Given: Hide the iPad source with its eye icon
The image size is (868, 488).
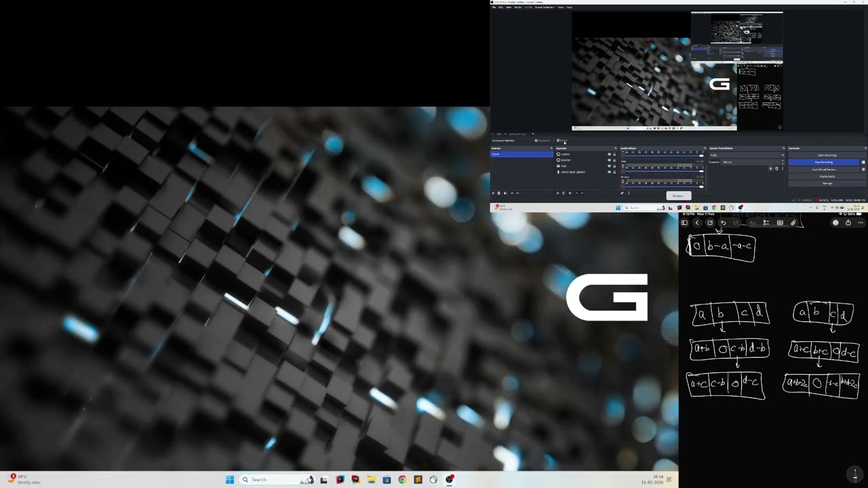Looking at the screenshot, I should [609, 166].
